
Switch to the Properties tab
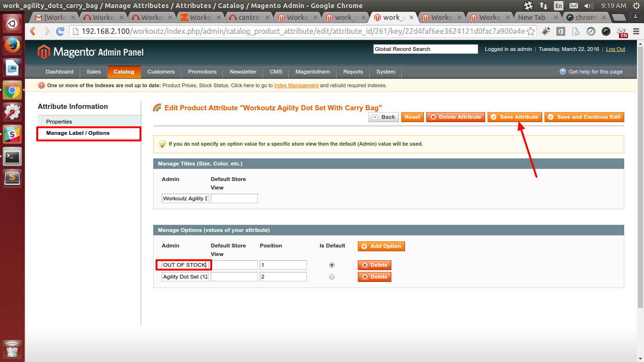[x=89, y=122]
